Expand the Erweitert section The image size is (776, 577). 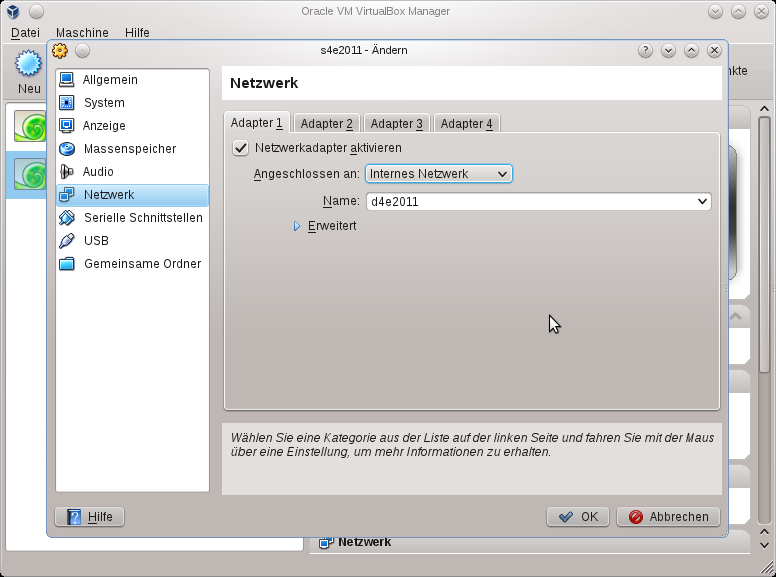pos(297,226)
